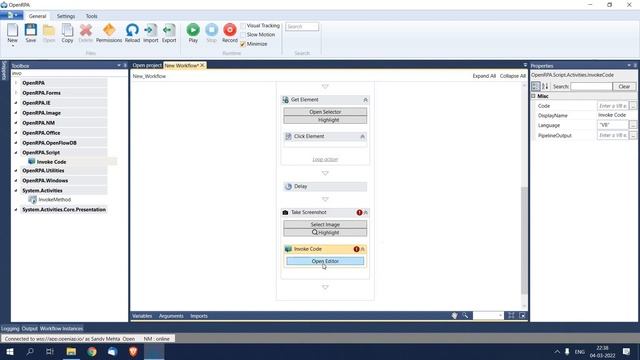Click the zoom magnifier in designer footer
The width and height of the screenshot is (640, 360).
coord(465,316)
